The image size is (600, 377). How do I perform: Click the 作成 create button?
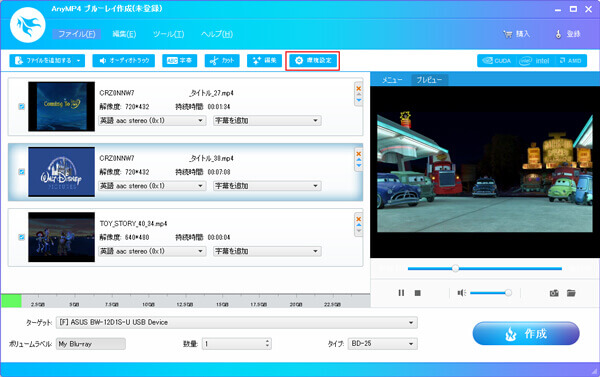(x=526, y=333)
